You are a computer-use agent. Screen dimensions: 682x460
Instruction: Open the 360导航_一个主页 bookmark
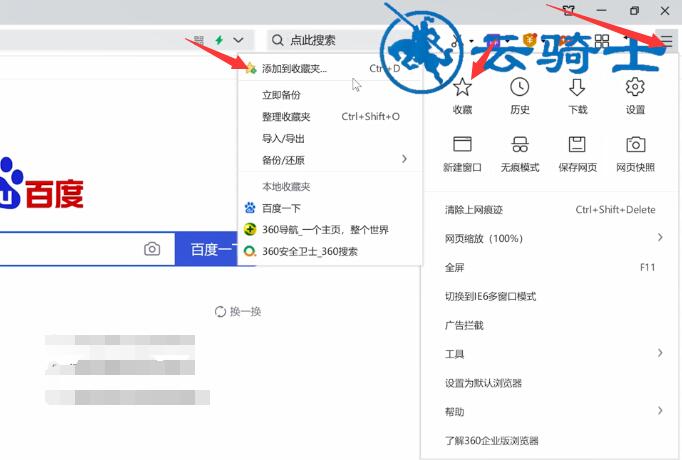(330, 229)
